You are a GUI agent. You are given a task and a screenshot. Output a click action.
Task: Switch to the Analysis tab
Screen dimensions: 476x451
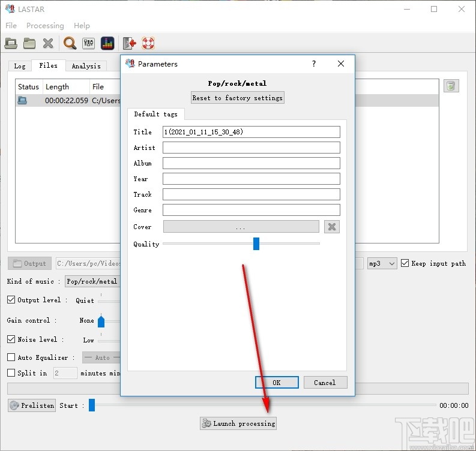pyautogui.click(x=86, y=66)
